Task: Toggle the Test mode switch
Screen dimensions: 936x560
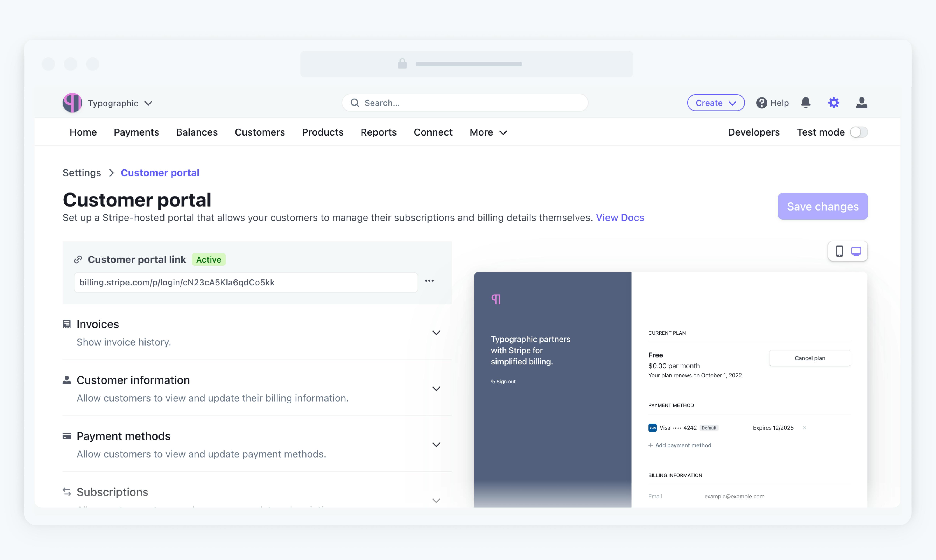Action: coord(859,132)
